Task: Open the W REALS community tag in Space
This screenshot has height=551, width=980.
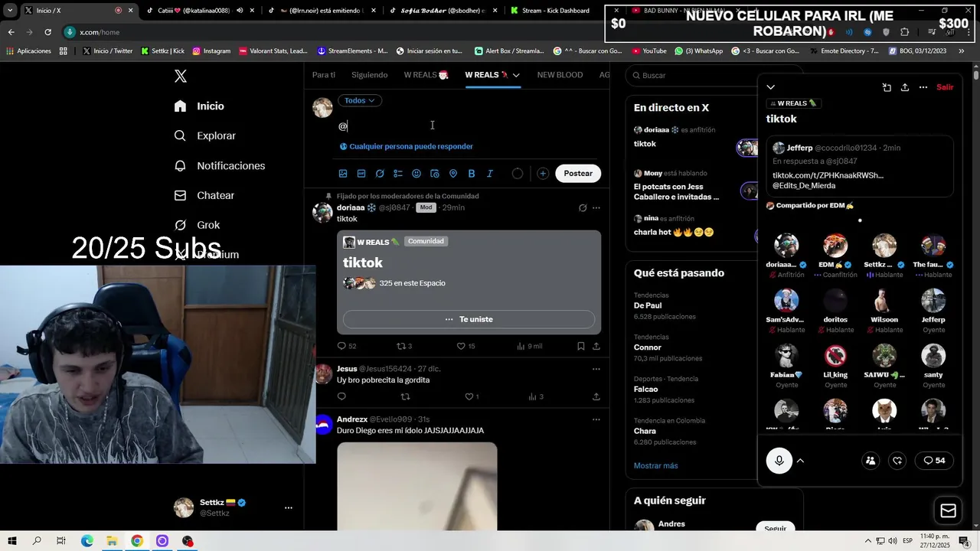Action: coord(793,103)
